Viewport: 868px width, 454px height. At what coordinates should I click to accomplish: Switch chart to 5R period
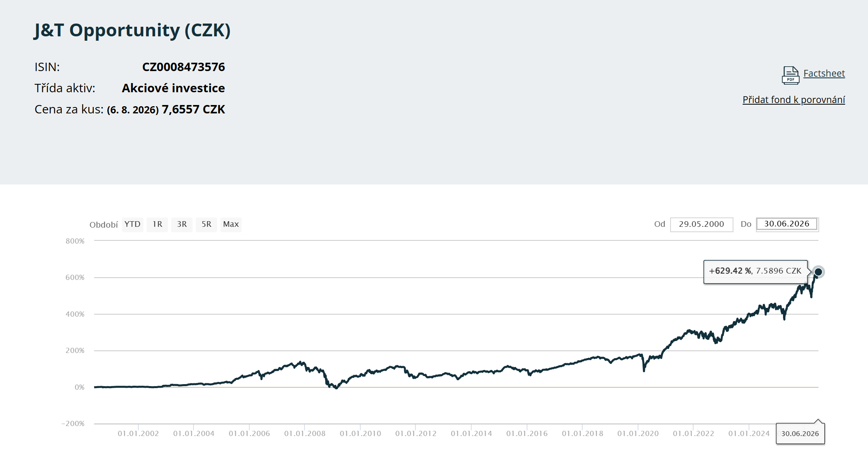coord(206,224)
